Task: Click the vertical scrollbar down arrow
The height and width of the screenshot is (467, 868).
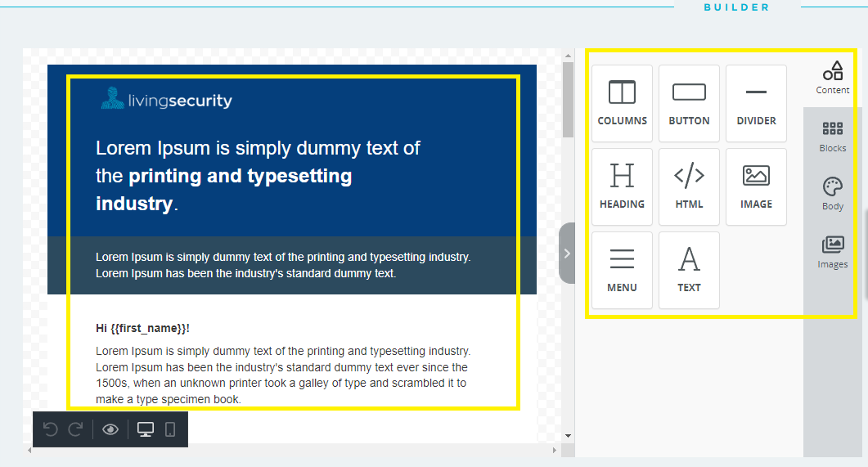Action: [x=568, y=436]
